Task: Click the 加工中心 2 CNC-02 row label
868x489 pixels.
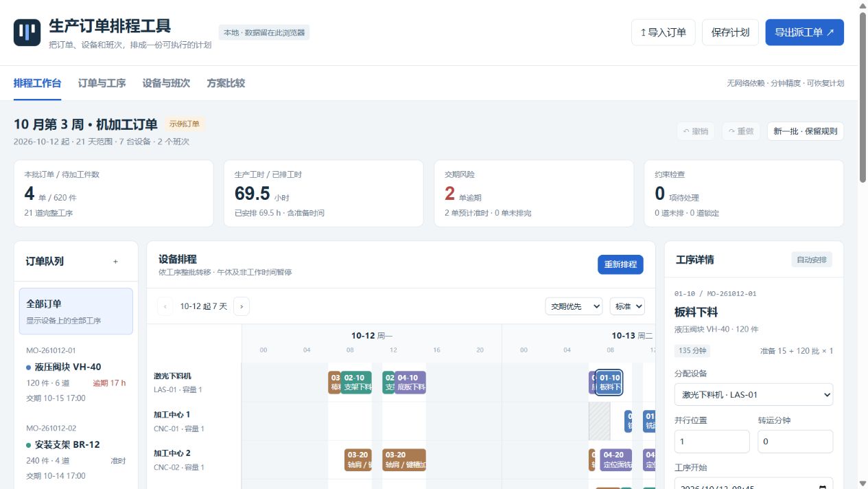Action: 194,459
